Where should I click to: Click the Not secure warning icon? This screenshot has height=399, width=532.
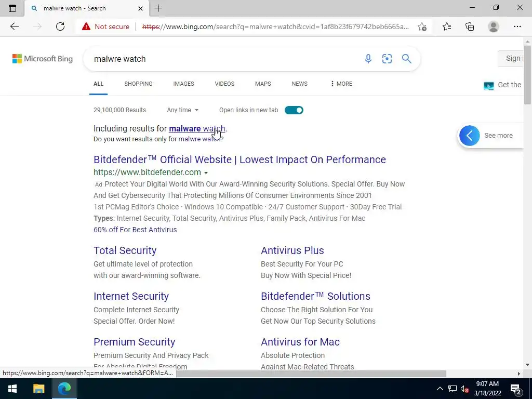pyautogui.click(x=86, y=26)
